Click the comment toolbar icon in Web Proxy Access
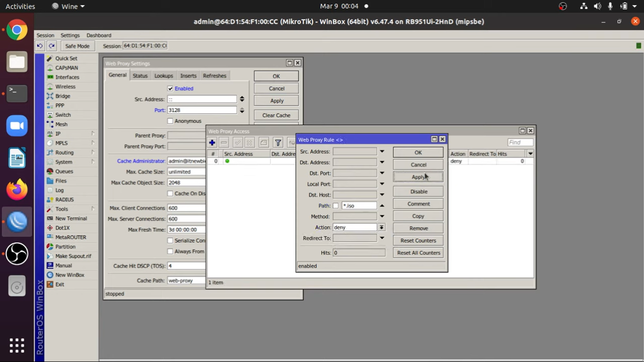This screenshot has height=362, width=644. coord(264,143)
